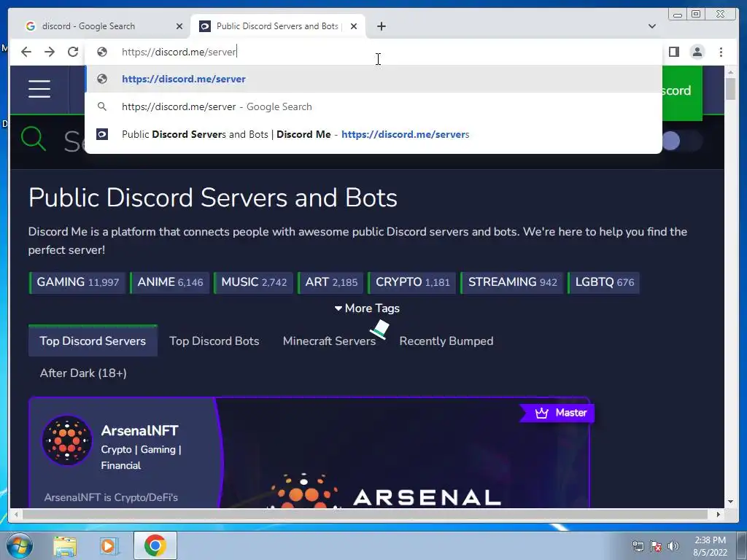The image size is (747, 560).
Task: Click the search magnifier in the Google Search suggestion
Action: (x=102, y=106)
